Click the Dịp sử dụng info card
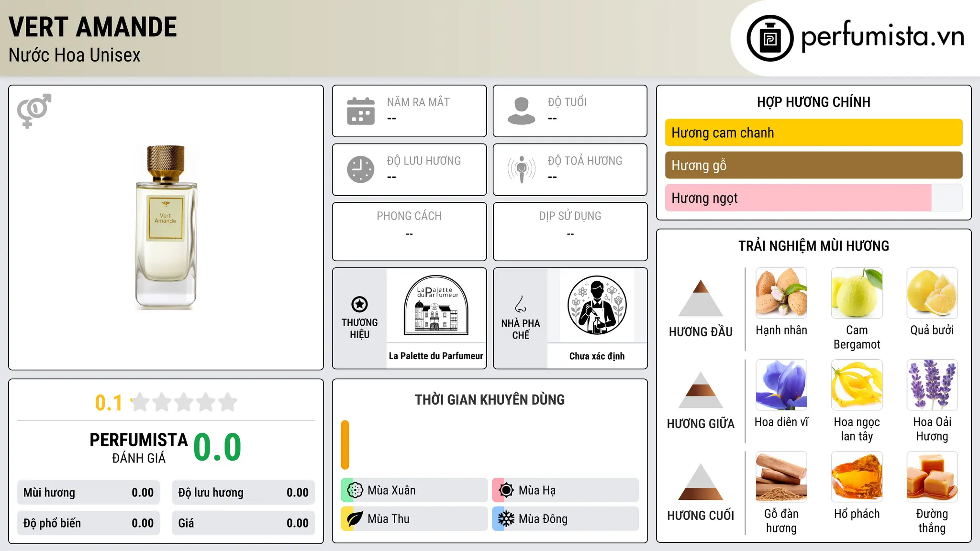This screenshot has height=551, width=980. (x=570, y=231)
